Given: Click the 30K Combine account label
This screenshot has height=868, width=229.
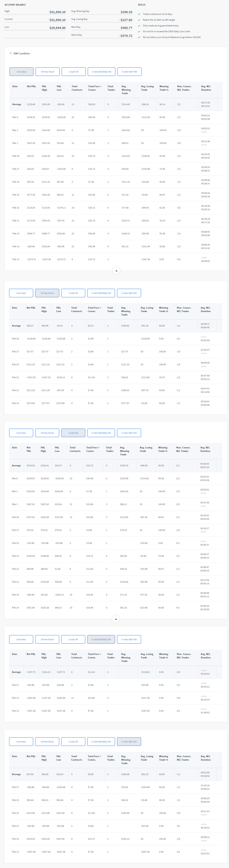Looking at the screenshot, I should click(x=22, y=54).
